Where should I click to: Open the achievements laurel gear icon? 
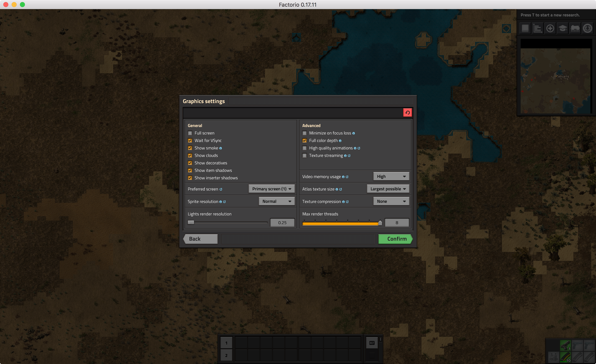[x=587, y=28]
